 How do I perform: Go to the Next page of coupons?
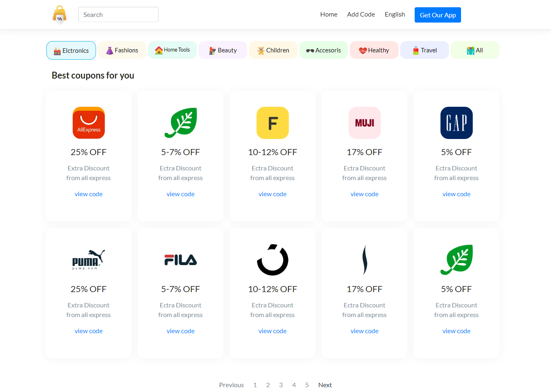pyautogui.click(x=325, y=385)
